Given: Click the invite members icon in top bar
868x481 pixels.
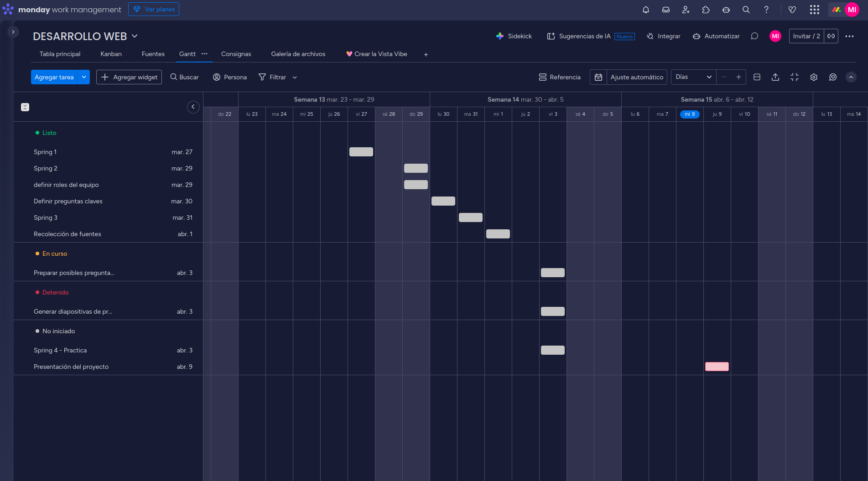Looking at the screenshot, I should point(686,10).
